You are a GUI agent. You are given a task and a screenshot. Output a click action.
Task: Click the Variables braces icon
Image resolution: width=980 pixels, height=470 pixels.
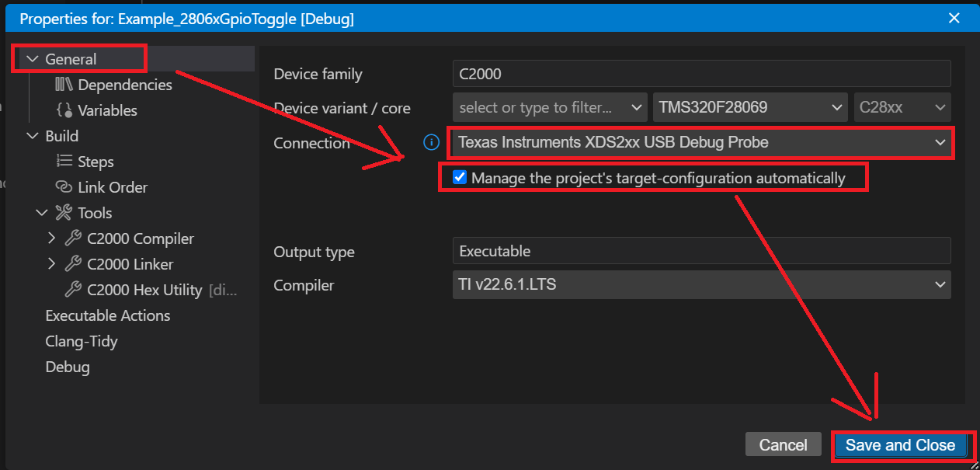64,110
